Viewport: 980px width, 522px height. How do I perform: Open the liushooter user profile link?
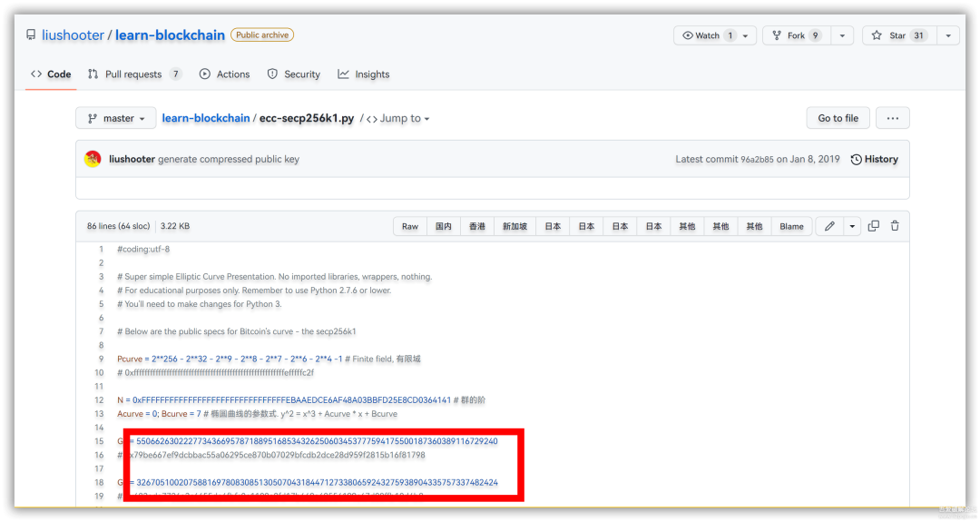click(73, 35)
